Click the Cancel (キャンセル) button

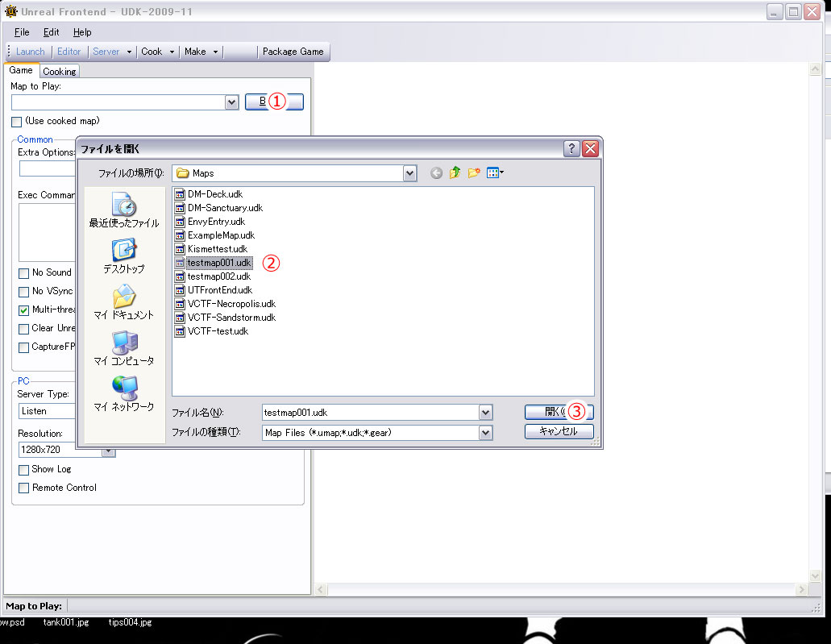(x=559, y=431)
